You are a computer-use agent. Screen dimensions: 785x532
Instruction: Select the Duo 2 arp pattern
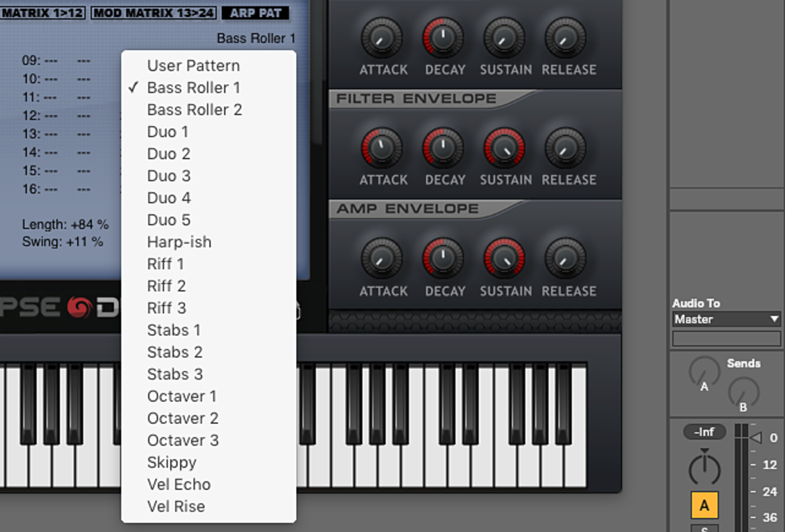(x=209, y=154)
